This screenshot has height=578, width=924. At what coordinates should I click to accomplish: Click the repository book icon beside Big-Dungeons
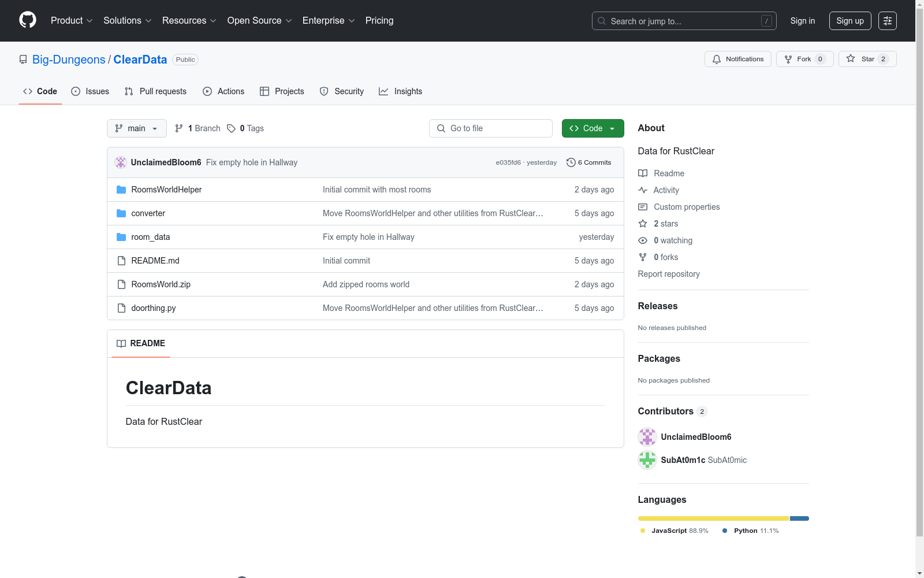click(x=23, y=60)
